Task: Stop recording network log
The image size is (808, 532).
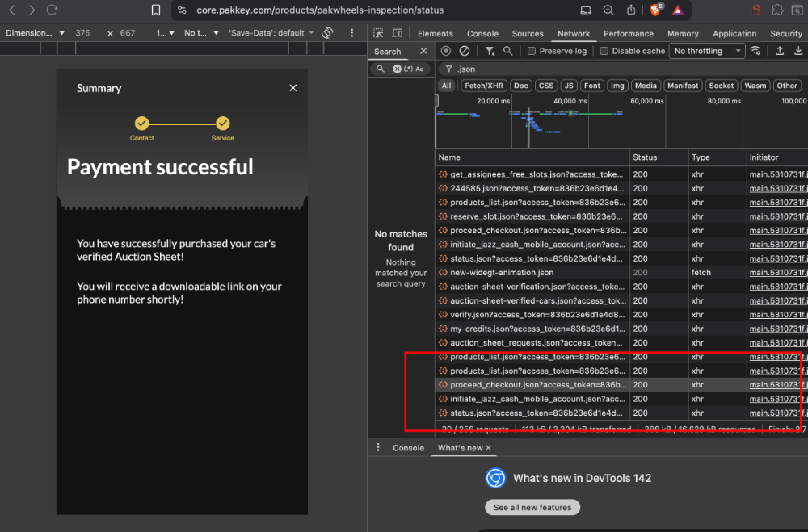Action: point(446,51)
